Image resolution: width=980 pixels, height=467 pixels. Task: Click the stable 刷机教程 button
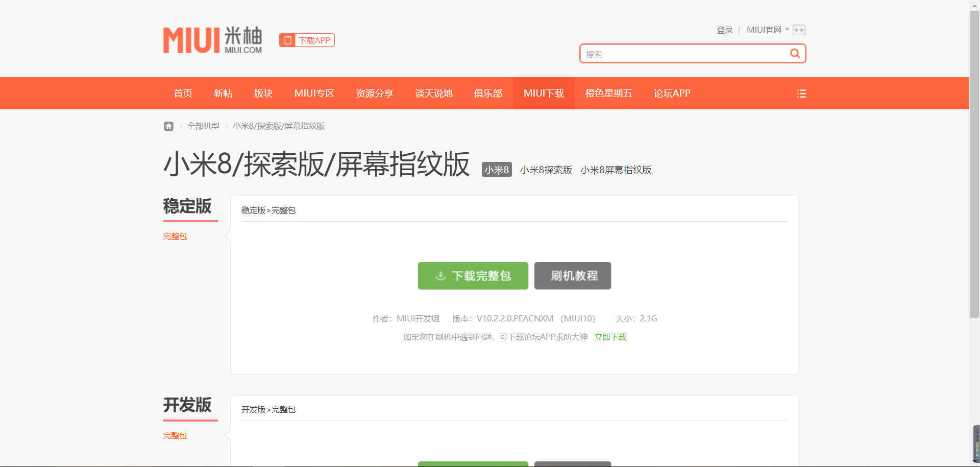573,276
